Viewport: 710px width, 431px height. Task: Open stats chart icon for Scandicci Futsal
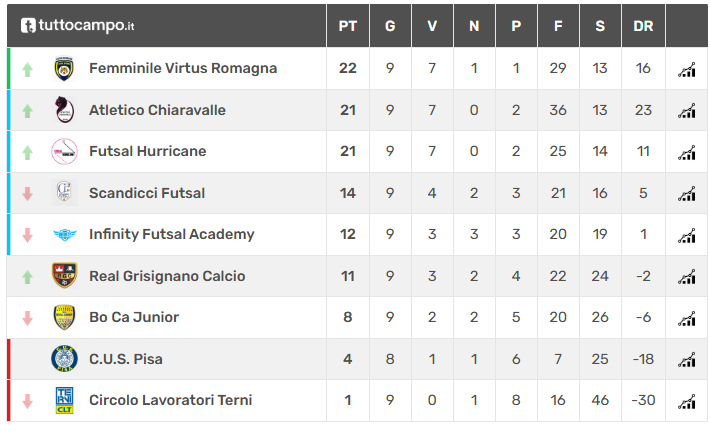[686, 193]
